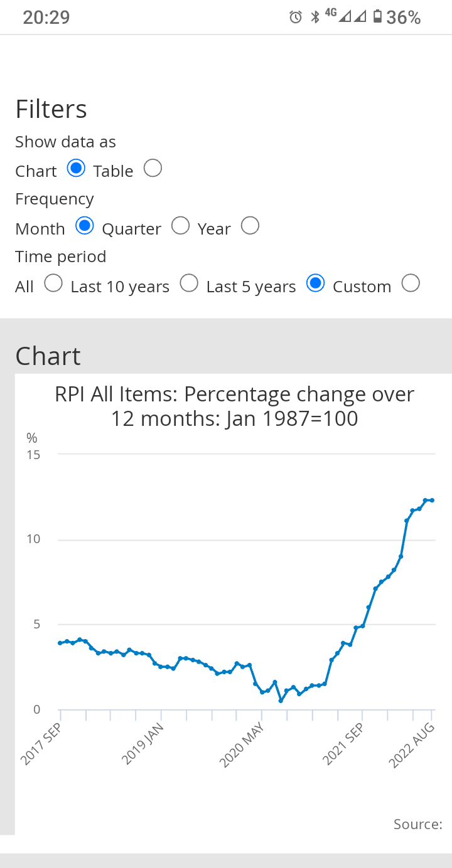Viewport: 452px width, 868px height.
Task: Select Month frequency radio button
Action: tap(85, 226)
